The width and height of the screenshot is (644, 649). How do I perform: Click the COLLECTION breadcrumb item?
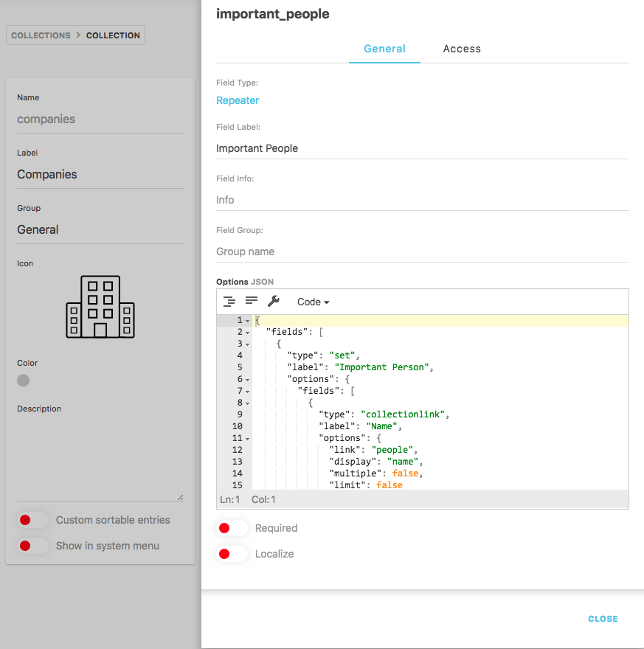pyautogui.click(x=113, y=35)
